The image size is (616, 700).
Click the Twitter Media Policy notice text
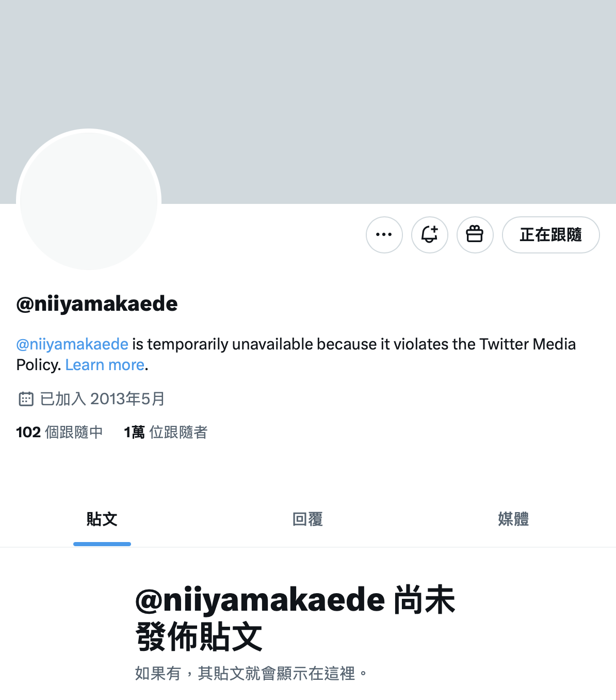296,355
